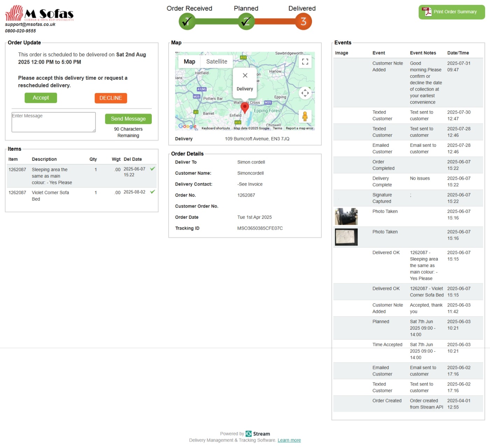Accept the scheduled delivery time
Image resolution: width=490 pixels, height=448 pixels.
[41, 98]
